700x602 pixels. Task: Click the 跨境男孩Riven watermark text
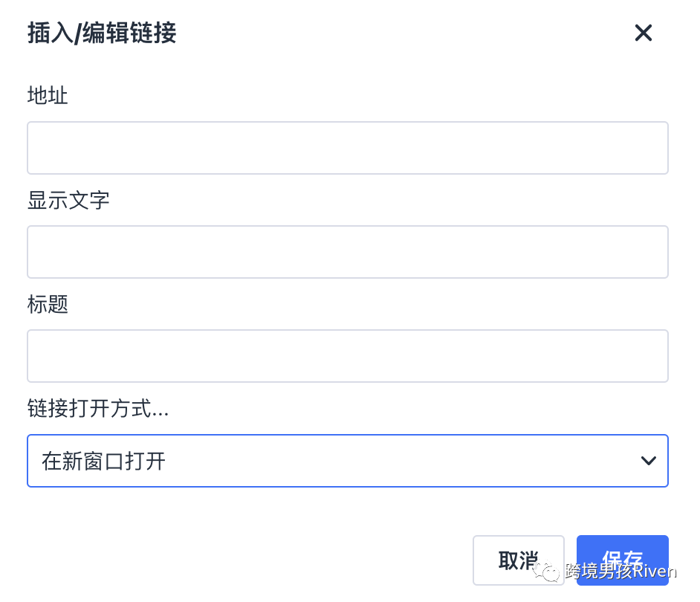pyautogui.click(x=620, y=572)
